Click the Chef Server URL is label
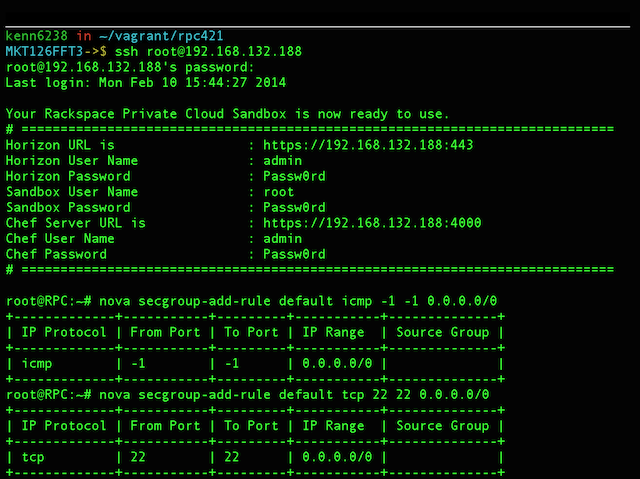Screen dimensions: 640x479 click(76, 223)
